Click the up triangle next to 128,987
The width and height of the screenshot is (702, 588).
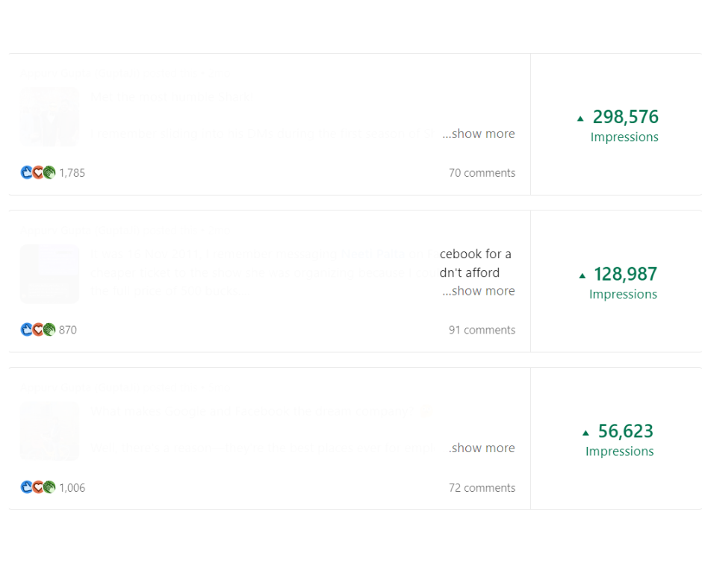coord(582,275)
